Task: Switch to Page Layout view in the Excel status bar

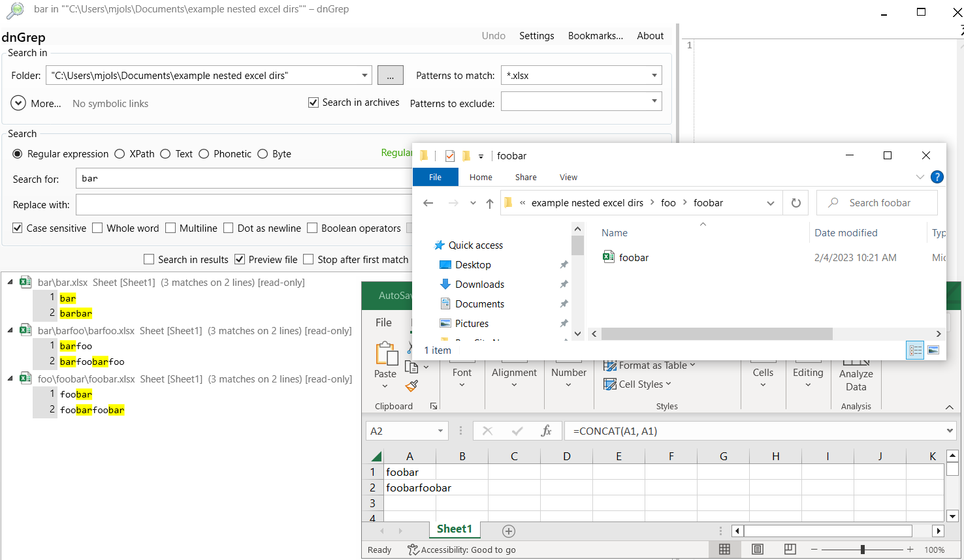Action: click(757, 550)
